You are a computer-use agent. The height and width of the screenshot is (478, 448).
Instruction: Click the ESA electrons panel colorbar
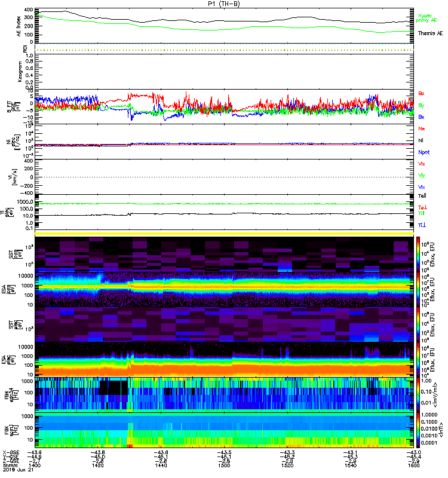point(418,360)
